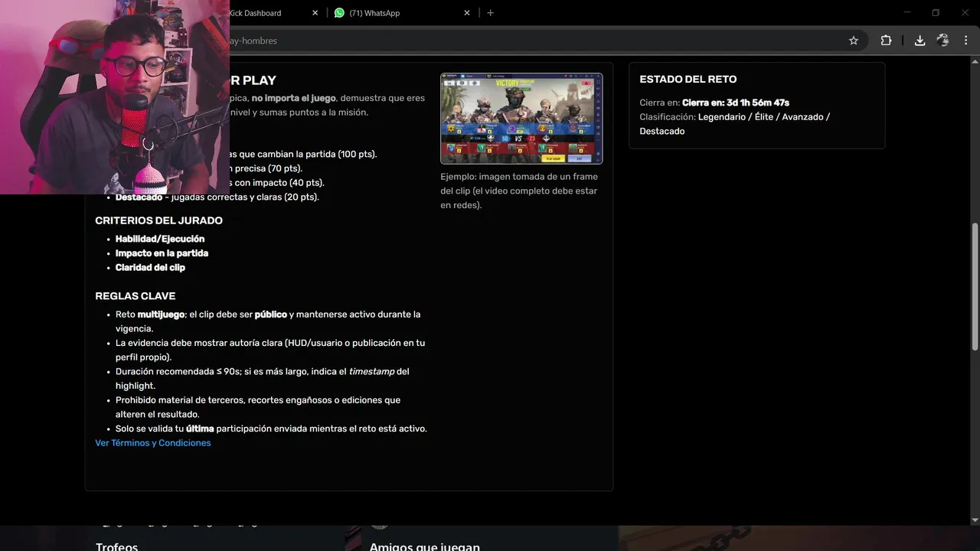Image resolution: width=980 pixels, height=551 pixels.
Task: Click the 'Solo se valida tu última participación' rule
Action: coord(271,429)
